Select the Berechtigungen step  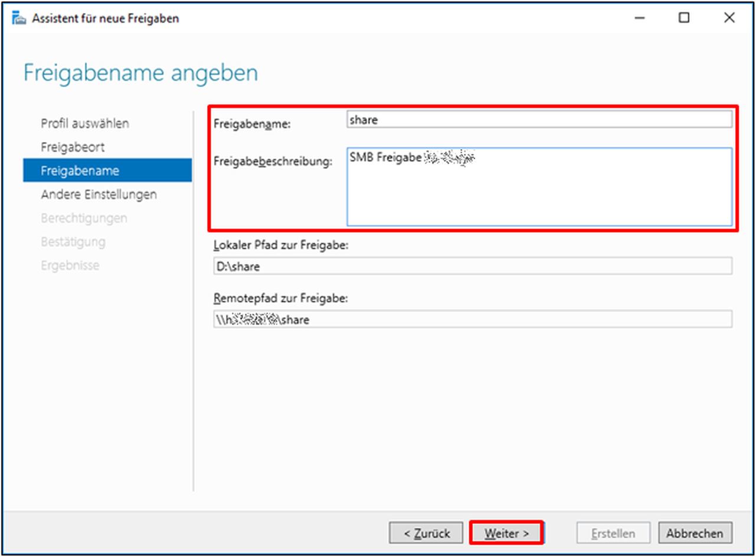click(x=84, y=218)
